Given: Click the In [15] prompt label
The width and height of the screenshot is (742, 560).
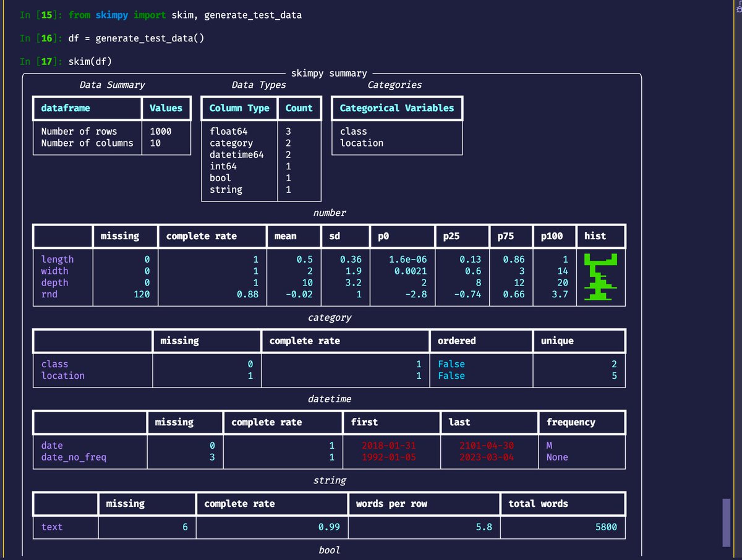Looking at the screenshot, I should (x=40, y=14).
